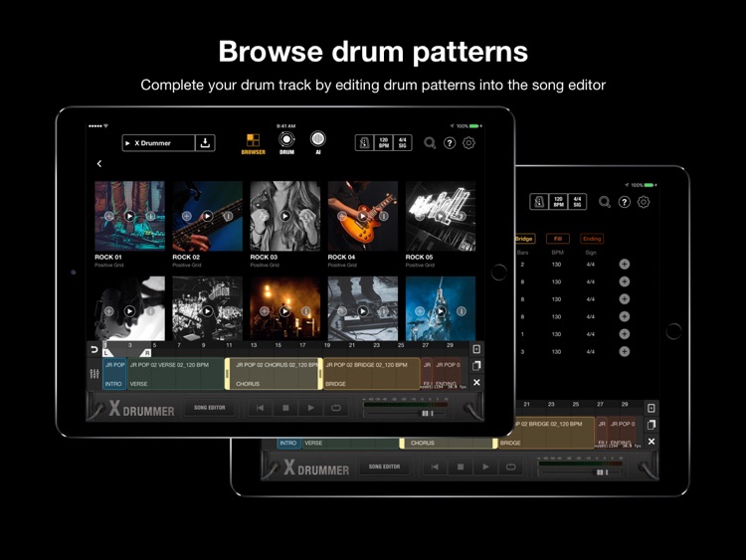Screen dimensions: 746x560
Task: Play the ROCK 04 pattern preview
Action: 362,216
